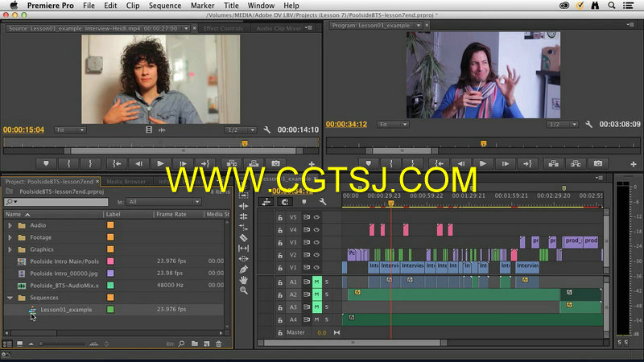Click the Poolside Intro Main/Pools label swatch
Viewport: 644px width, 362px height.
110,261
